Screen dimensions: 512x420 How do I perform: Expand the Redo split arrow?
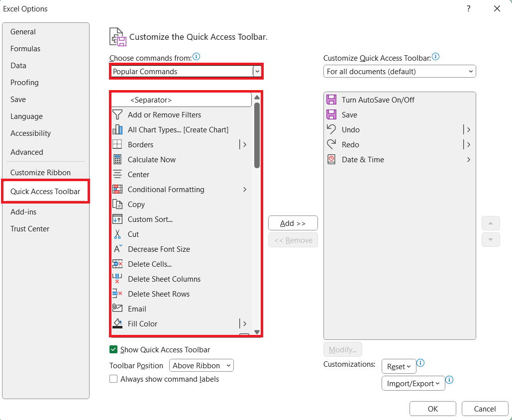coord(469,145)
